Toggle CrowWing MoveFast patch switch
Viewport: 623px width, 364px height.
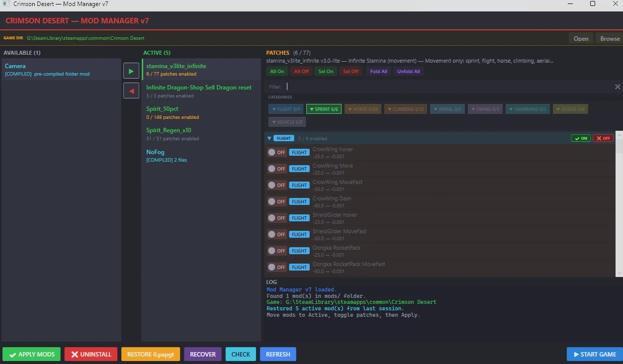(x=276, y=185)
